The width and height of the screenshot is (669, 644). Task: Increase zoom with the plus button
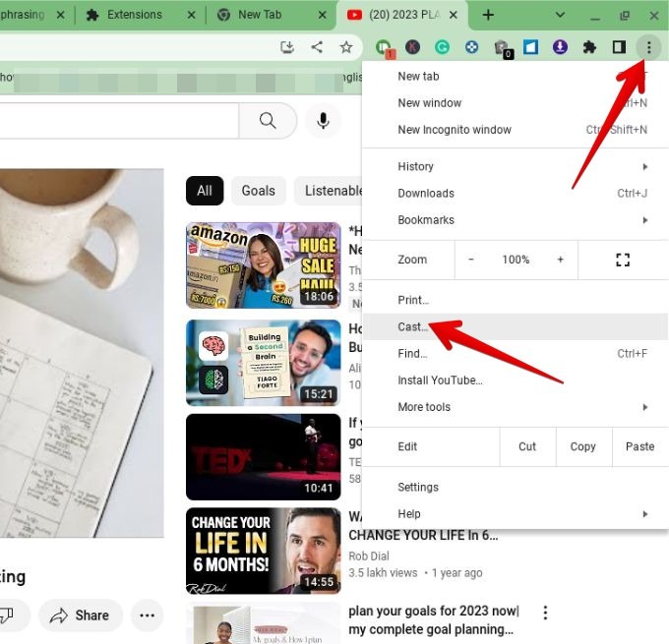pyautogui.click(x=561, y=260)
